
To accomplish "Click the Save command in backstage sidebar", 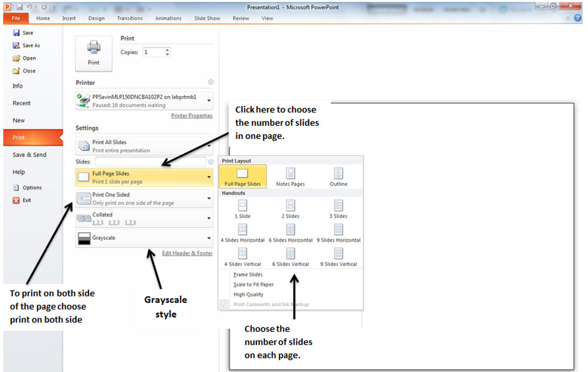I will [23, 33].
